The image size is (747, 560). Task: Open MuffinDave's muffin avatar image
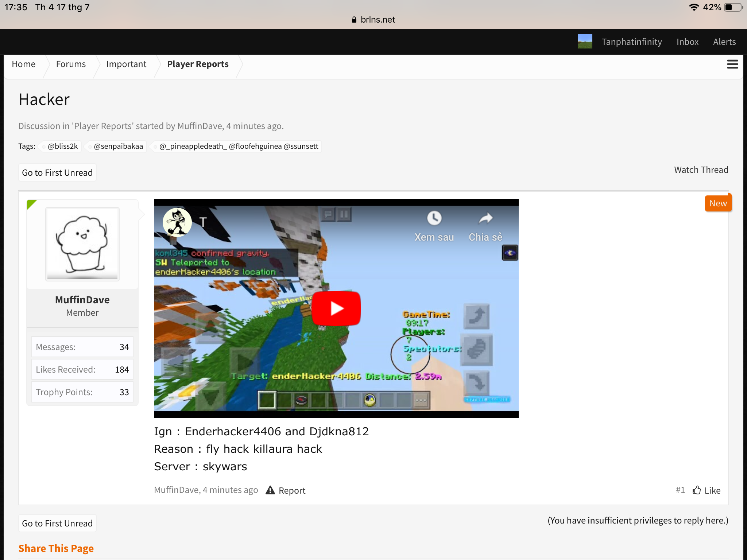tap(82, 244)
